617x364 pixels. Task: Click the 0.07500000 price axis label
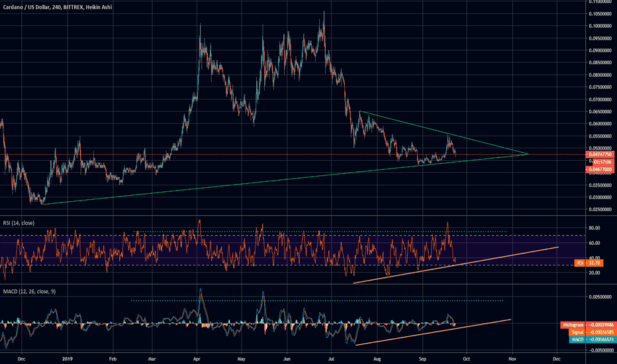point(600,87)
